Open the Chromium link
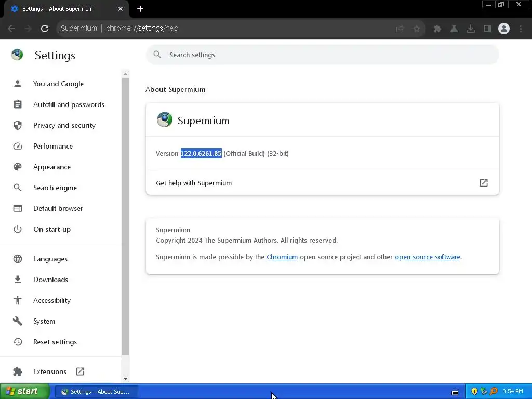The height and width of the screenshot is (399, 532). (282, 257)
